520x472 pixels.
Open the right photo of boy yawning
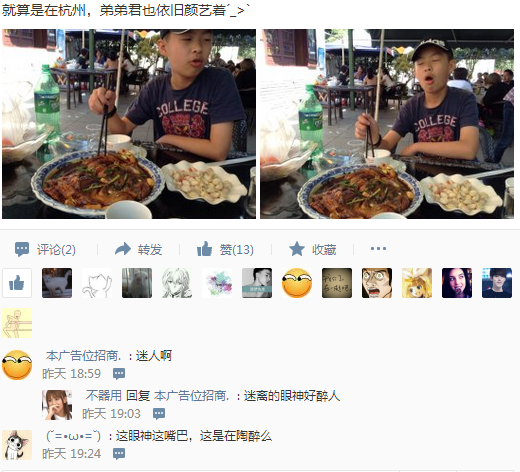tap(387, 124)
